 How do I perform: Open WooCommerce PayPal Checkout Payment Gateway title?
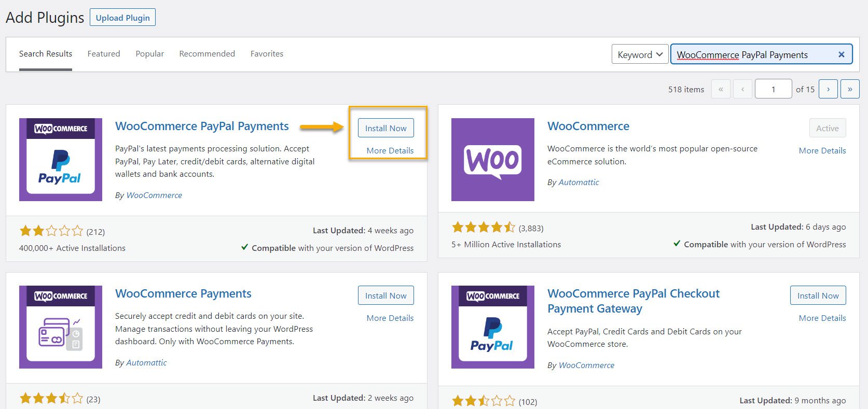pyautogui.click(x=633, y=301)
